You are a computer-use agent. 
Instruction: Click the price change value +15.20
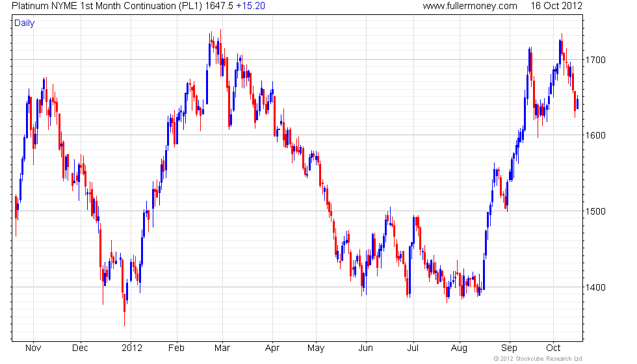(x=251, y=6)
